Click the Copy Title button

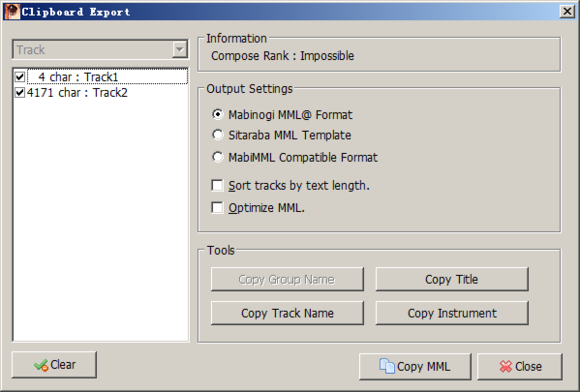(x=452, y=279)
